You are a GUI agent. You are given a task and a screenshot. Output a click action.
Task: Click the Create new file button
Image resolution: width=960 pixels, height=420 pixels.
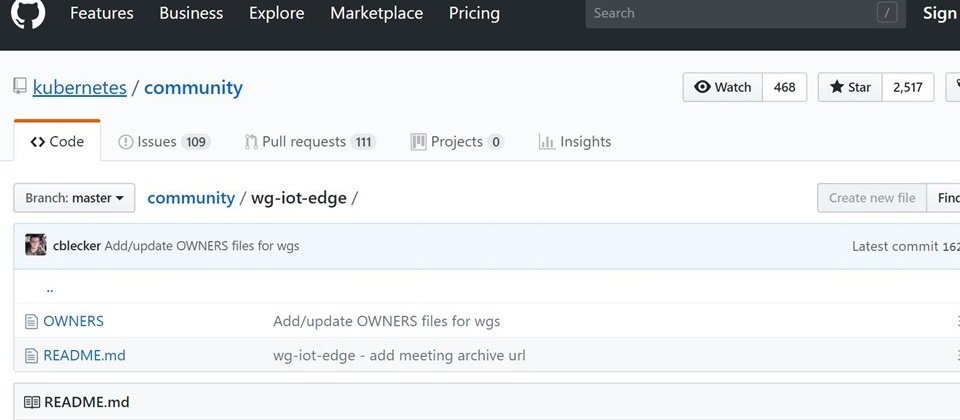coord(872,198)
